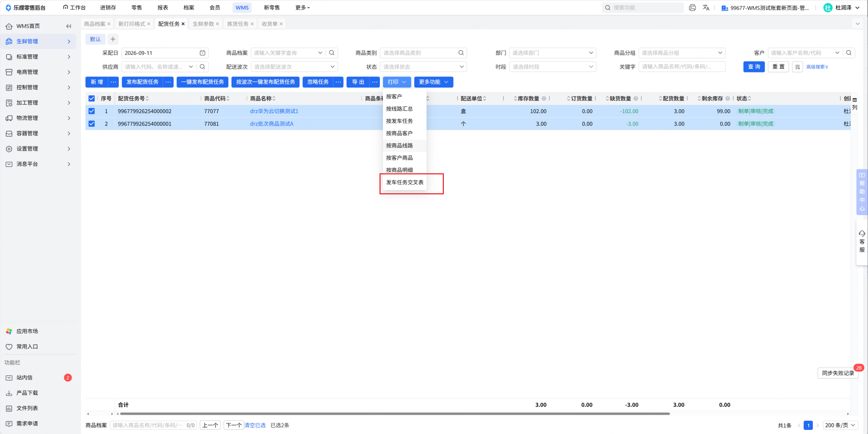The height and width of the screenshot is (434, 868).
Task: Expand the 200 条/页 page size selector
Action: point(840,425)
